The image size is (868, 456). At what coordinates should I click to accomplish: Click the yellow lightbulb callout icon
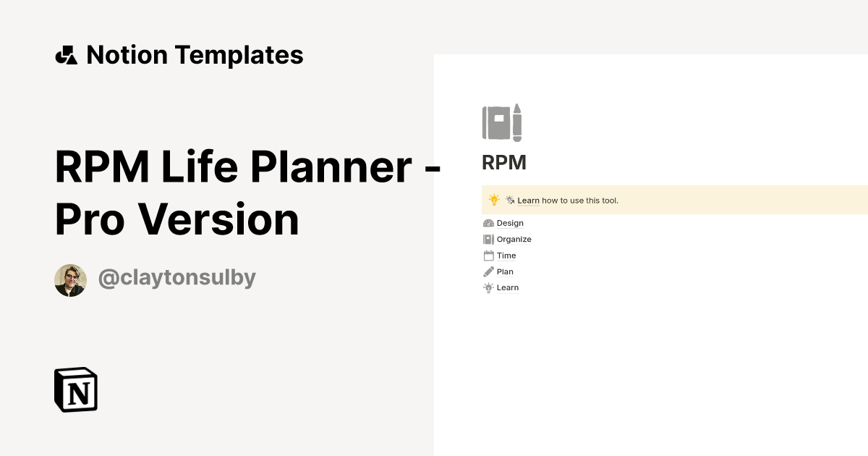point(494,199)
